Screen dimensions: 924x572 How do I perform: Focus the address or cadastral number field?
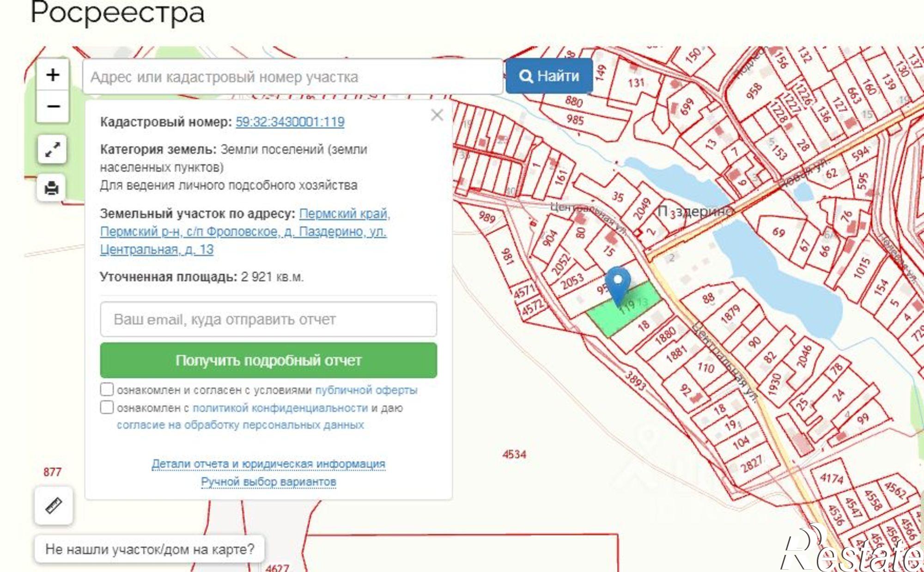pyautogui.click(x=292, y=77)
